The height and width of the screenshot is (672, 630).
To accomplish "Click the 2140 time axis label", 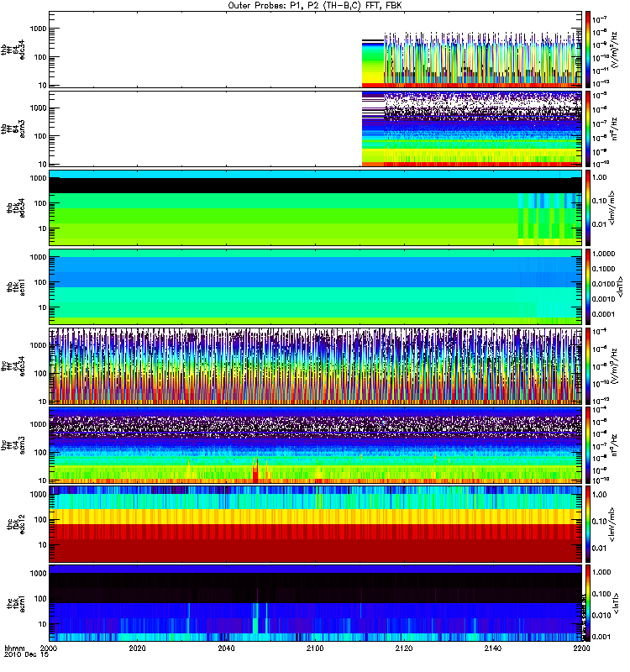I will (x=493, y=648).
